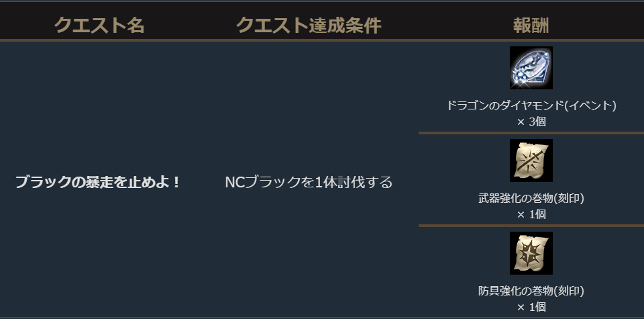
Task: Click the × 1個 quantity under weapon scroll
Action: [531, 214]
